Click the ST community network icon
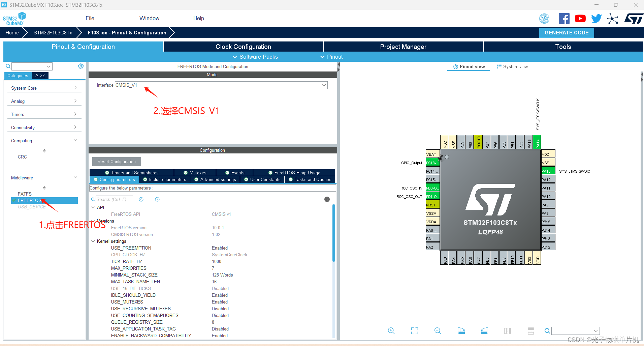The image size is (644, 346). 613,19
